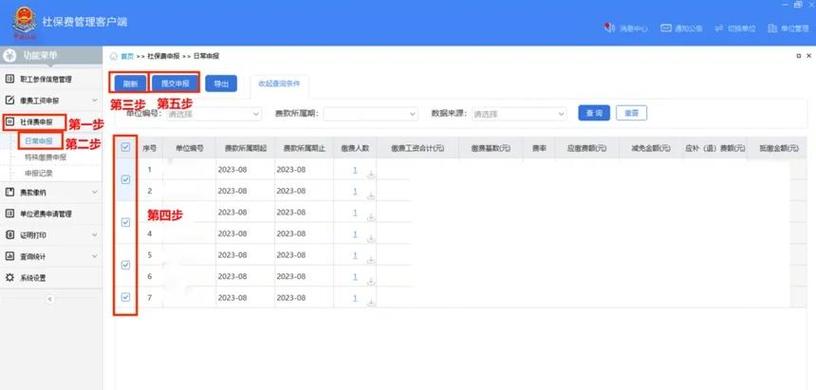Click the 通知公告 notice icon

(x=666, y=28)
